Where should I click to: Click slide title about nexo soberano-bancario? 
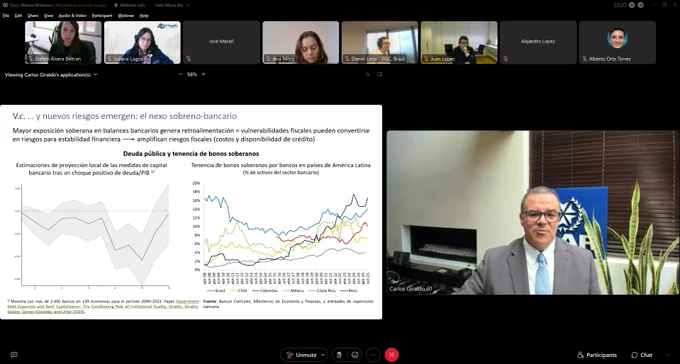[x=125, y=116]
